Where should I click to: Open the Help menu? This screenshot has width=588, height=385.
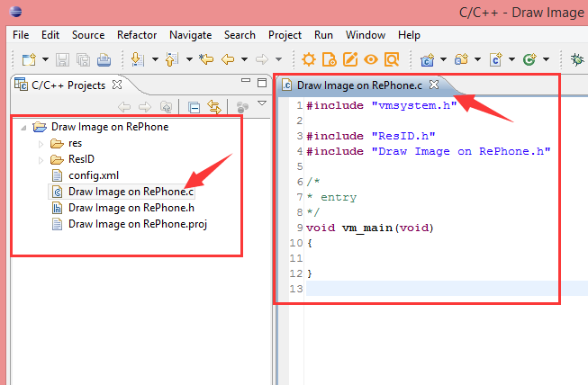409,35
